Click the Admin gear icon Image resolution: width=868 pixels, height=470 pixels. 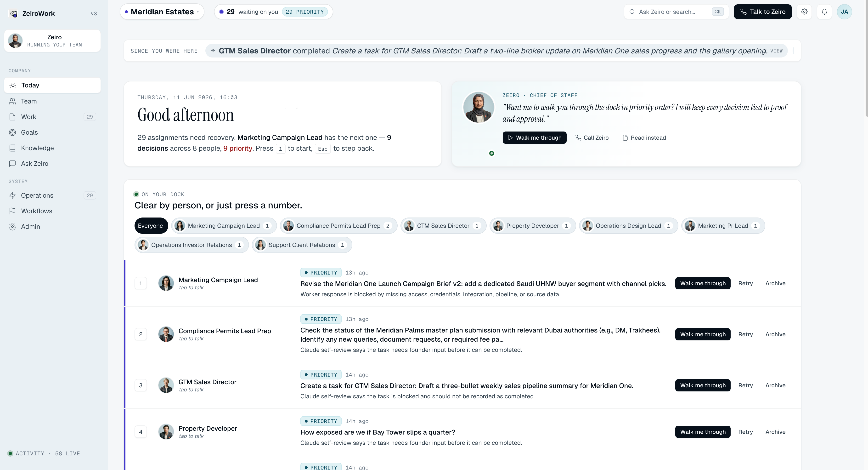[12, 227]
